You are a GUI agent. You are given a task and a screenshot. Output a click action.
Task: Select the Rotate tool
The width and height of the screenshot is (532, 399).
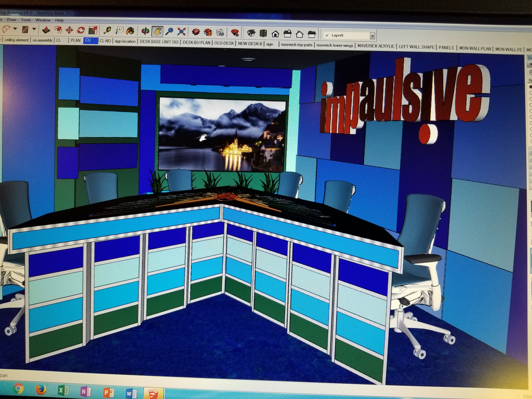81,30
